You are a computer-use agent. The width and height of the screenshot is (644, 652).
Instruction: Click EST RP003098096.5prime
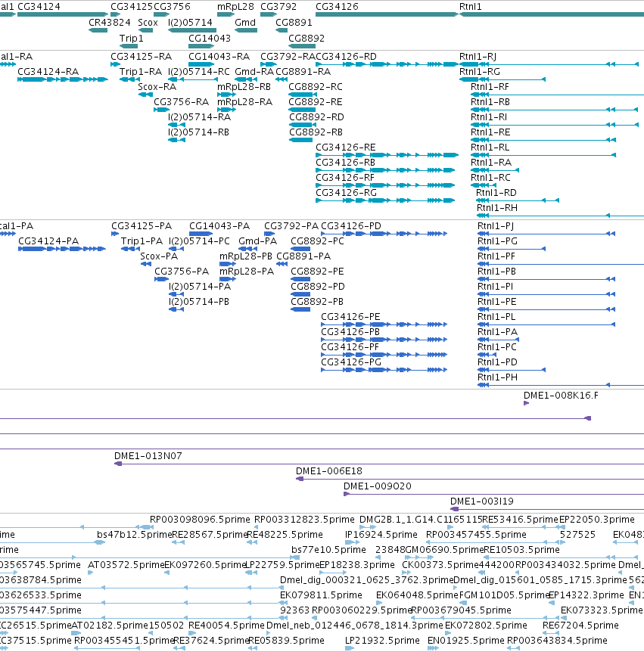coord(200,520)
